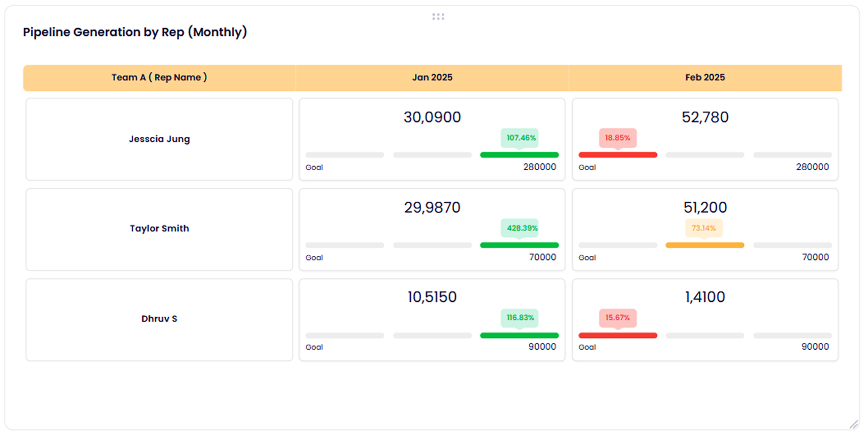Click goal value 70000 in Taylor's Feb card
This screenshot has width=868, height=440.
tap(815, 257)
